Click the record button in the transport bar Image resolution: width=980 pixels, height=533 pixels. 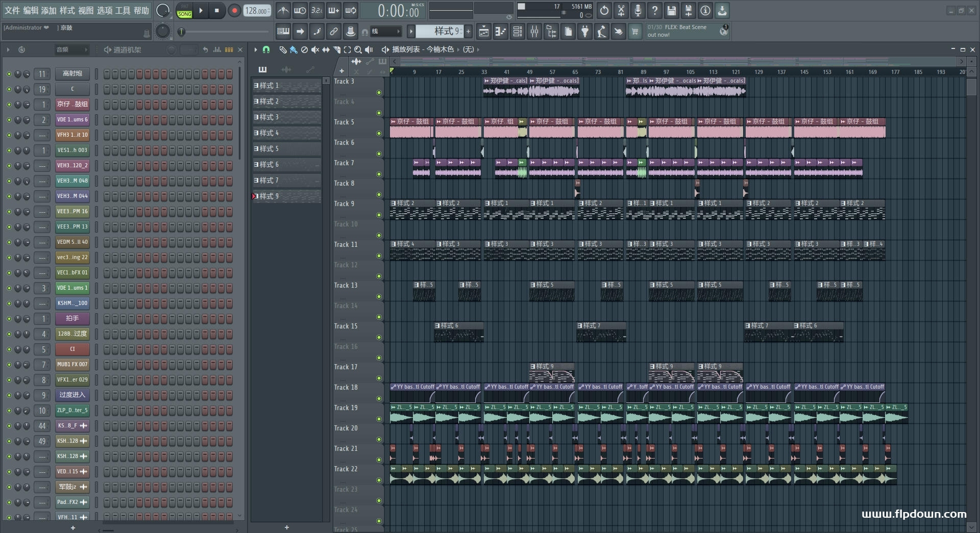pos(234,11)
